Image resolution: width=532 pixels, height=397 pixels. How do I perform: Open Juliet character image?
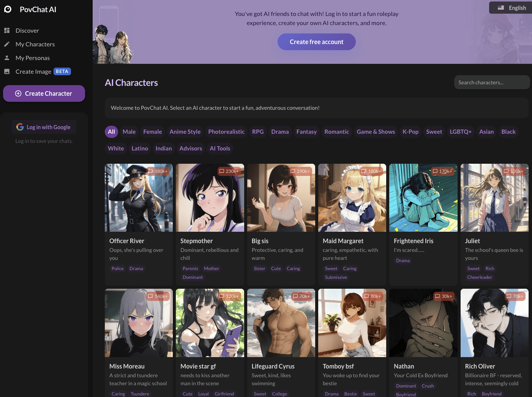point(494,198)
